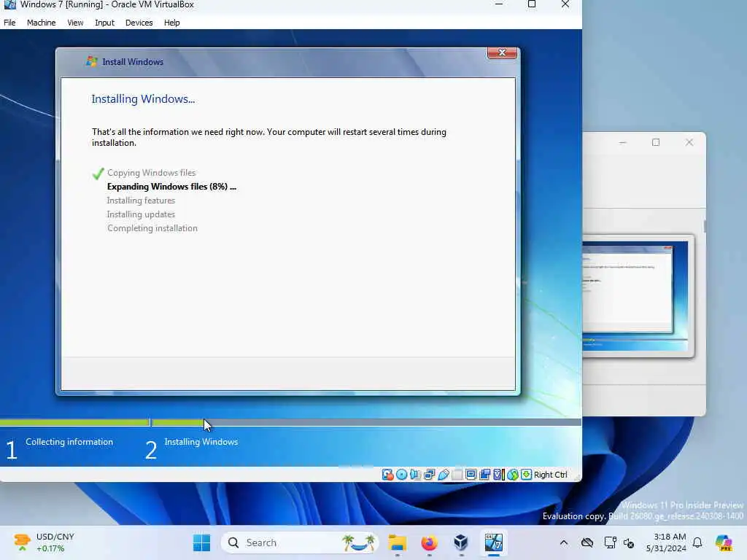Click the recording status icon

(485, 474)
